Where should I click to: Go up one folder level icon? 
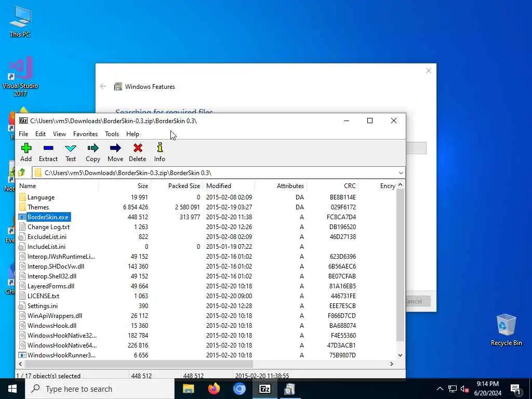click(x=22, y=172)
